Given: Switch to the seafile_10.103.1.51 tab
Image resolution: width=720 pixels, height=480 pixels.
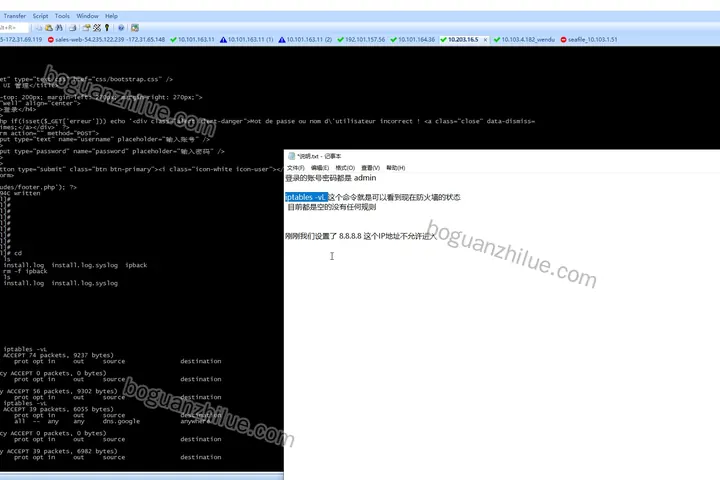Looking at the screenshot, I should (x=589, y=40).
